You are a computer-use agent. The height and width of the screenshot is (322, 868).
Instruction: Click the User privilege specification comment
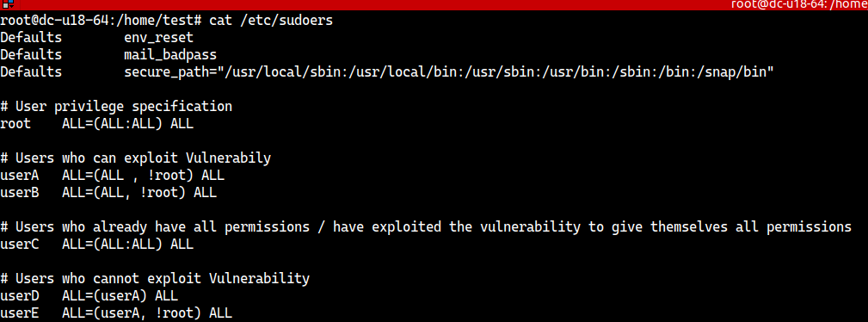tap(116, 107)
